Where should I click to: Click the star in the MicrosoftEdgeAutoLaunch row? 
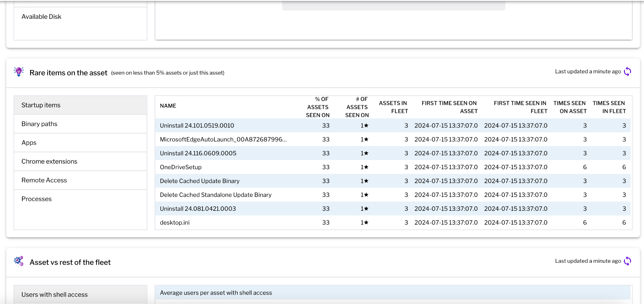(x=366, y=139)
